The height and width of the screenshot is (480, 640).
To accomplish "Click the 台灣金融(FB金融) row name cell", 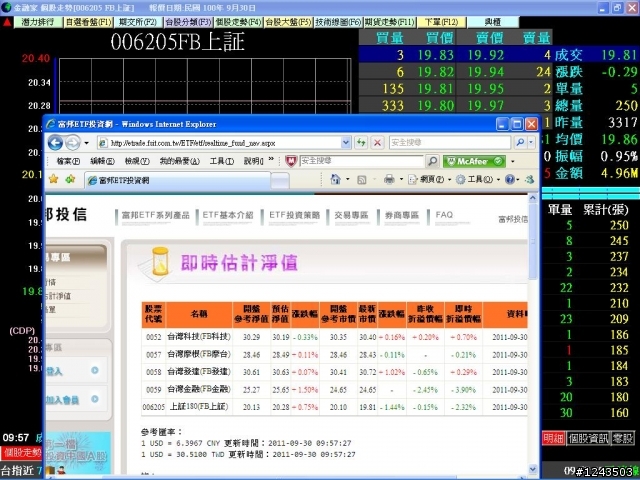I will (199, 389).
